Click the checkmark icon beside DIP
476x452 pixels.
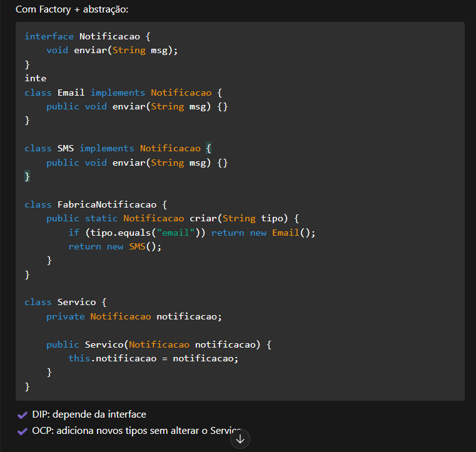point(23,414)
